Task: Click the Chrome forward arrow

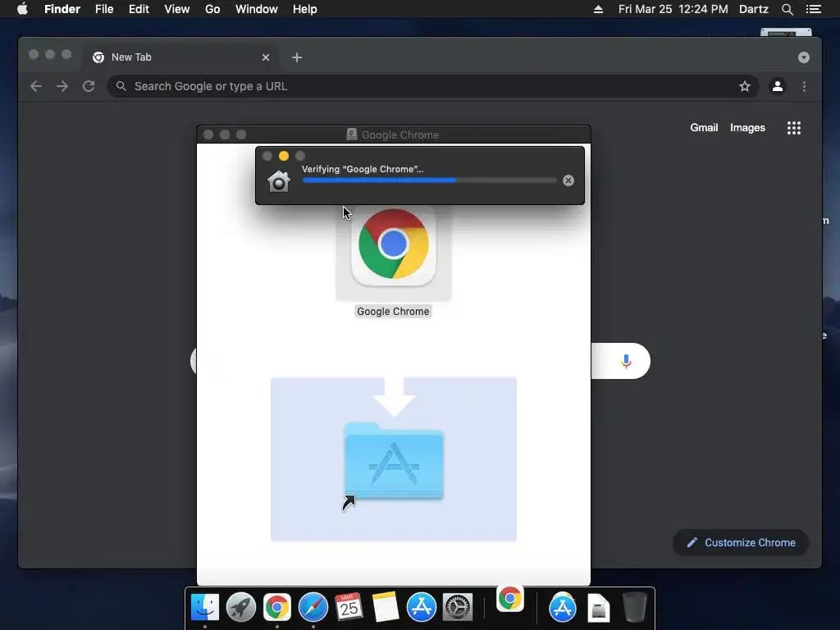Action: click(x=62, y=86)
